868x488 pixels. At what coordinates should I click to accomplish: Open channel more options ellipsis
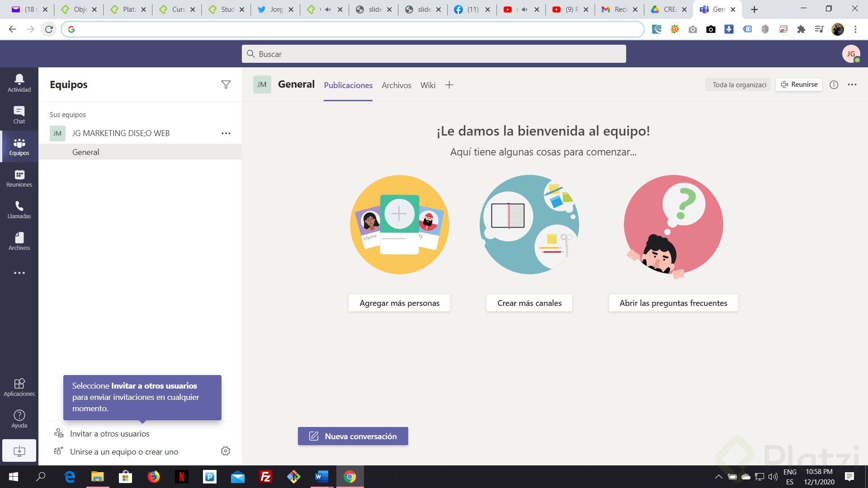(x=852, y=84)
